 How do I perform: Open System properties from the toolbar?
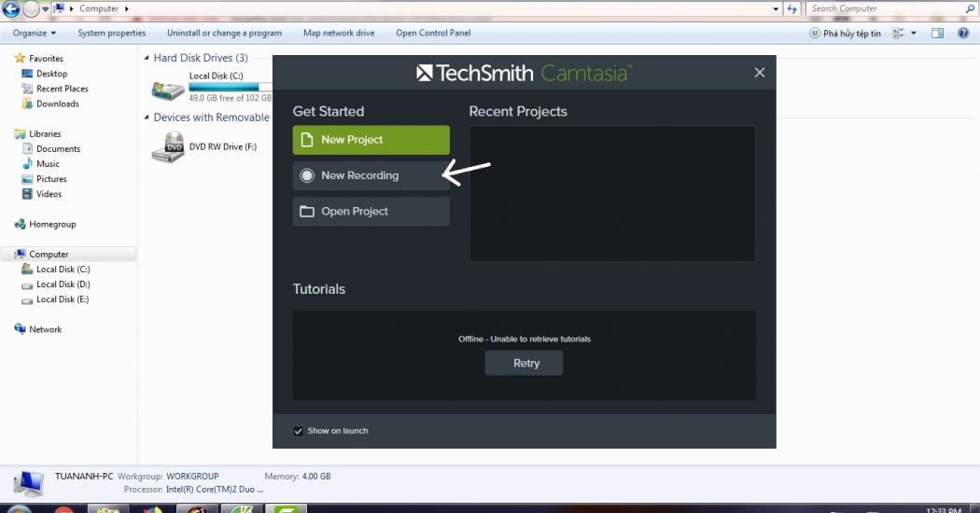[111, 34]
